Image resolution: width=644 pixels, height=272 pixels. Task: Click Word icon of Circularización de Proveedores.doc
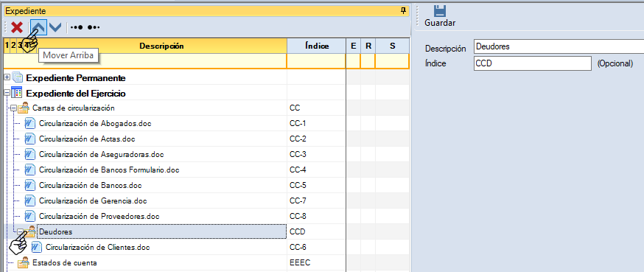point(30,216)
